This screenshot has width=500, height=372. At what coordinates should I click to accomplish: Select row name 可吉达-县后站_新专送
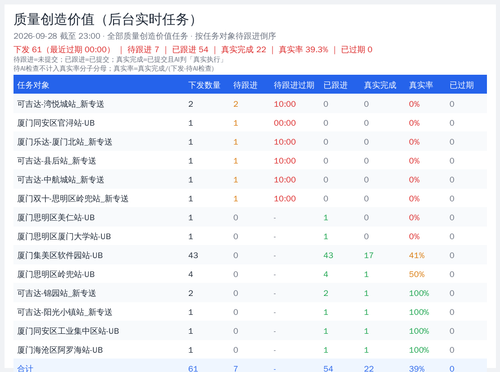click(57, 161)
